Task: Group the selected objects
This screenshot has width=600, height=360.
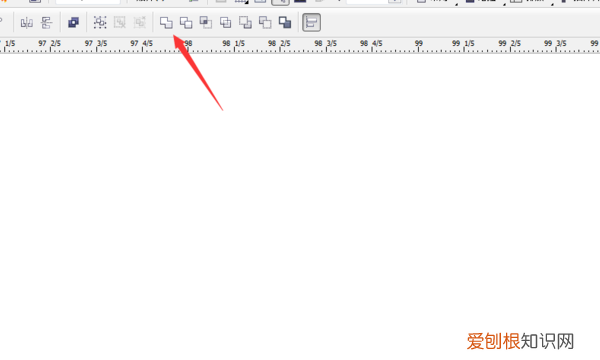Action: (100, 23)
